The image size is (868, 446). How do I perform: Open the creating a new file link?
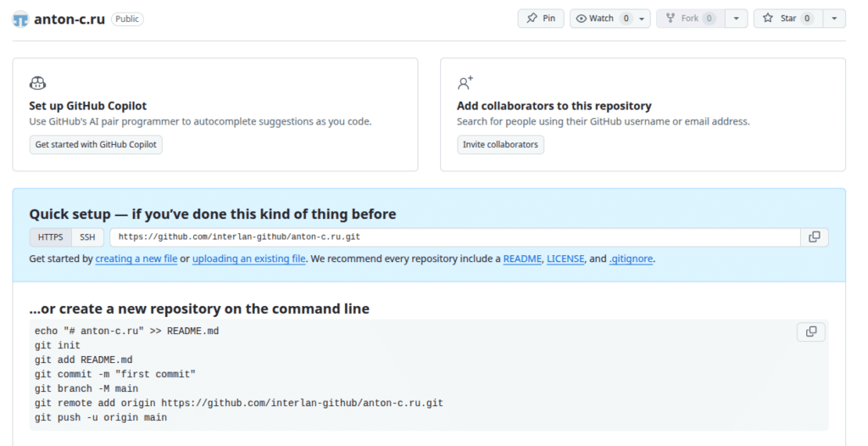coord(136,259)
